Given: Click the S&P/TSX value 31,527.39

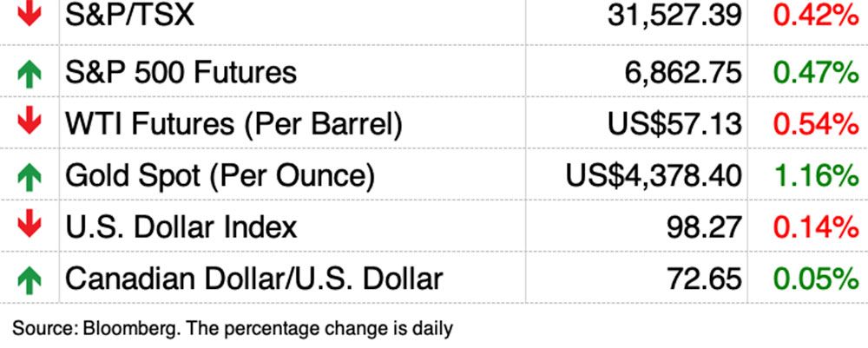Looking at the screenshot, I should [x=674, y=16].
